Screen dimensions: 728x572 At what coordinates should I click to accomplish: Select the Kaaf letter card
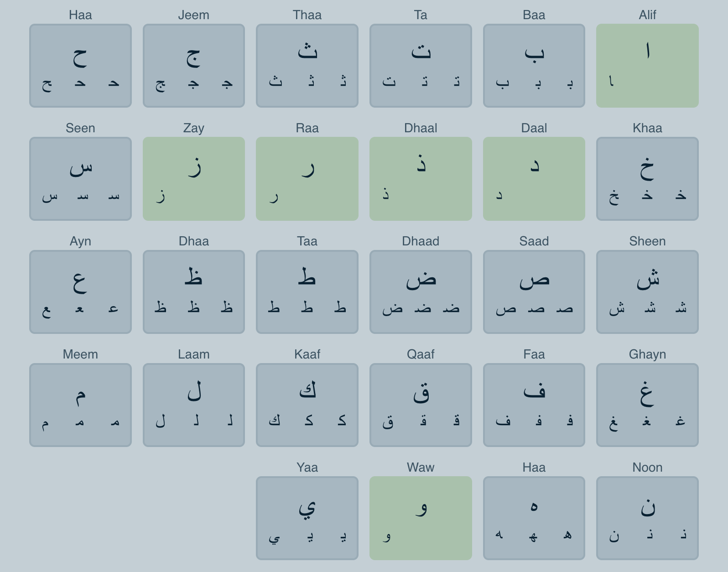pyautogui.click(x=307, y=405)
